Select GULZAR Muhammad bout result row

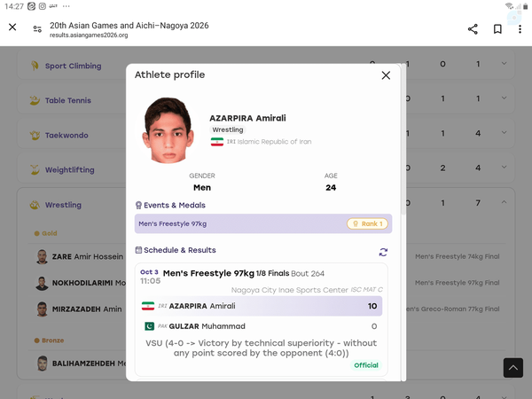[262, 326]
